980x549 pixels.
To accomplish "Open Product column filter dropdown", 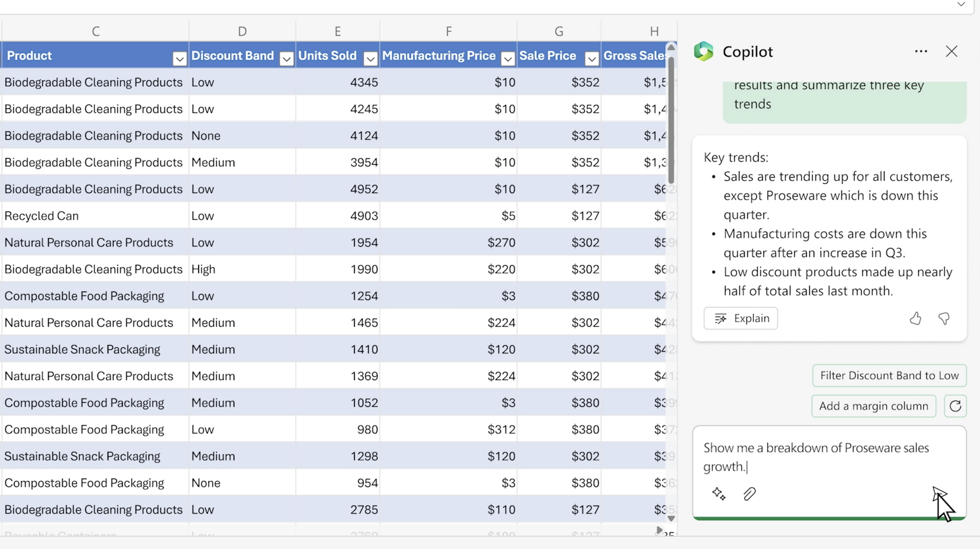I will click(x=180, y=58).
